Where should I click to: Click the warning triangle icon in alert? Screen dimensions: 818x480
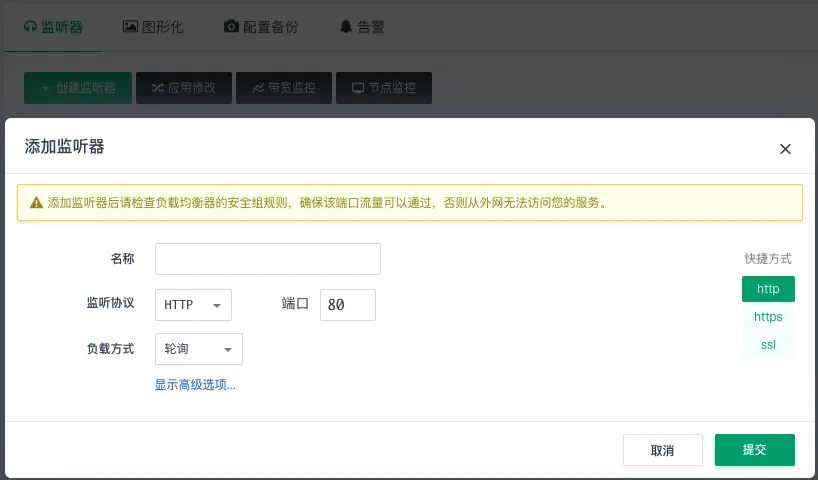click(36, 202)
